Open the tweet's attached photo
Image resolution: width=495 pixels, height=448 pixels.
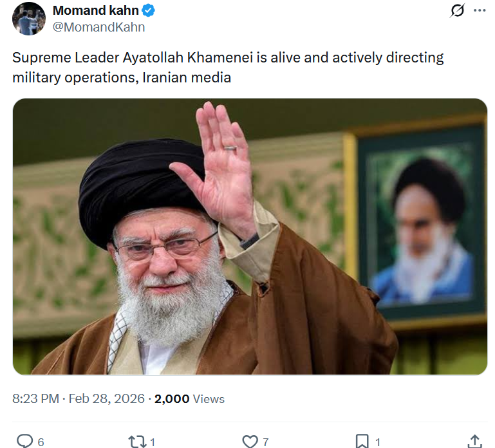(250, 236)
